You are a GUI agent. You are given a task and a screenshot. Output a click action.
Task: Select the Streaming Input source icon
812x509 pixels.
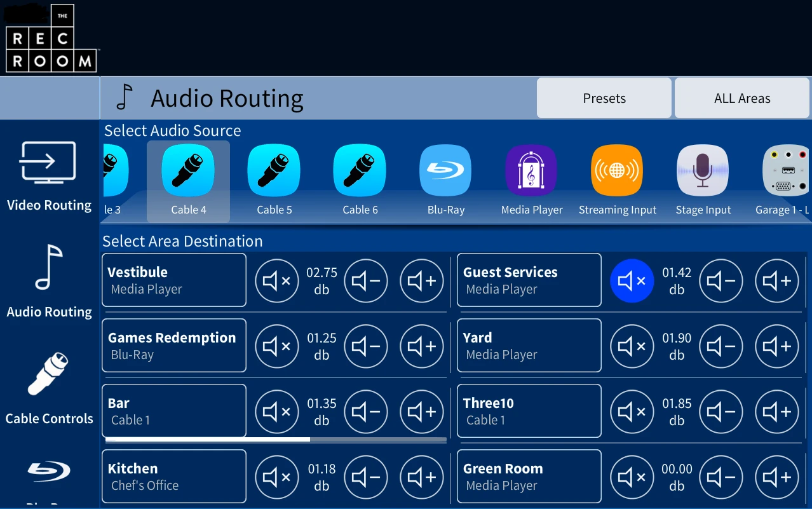tap(617, 170)
